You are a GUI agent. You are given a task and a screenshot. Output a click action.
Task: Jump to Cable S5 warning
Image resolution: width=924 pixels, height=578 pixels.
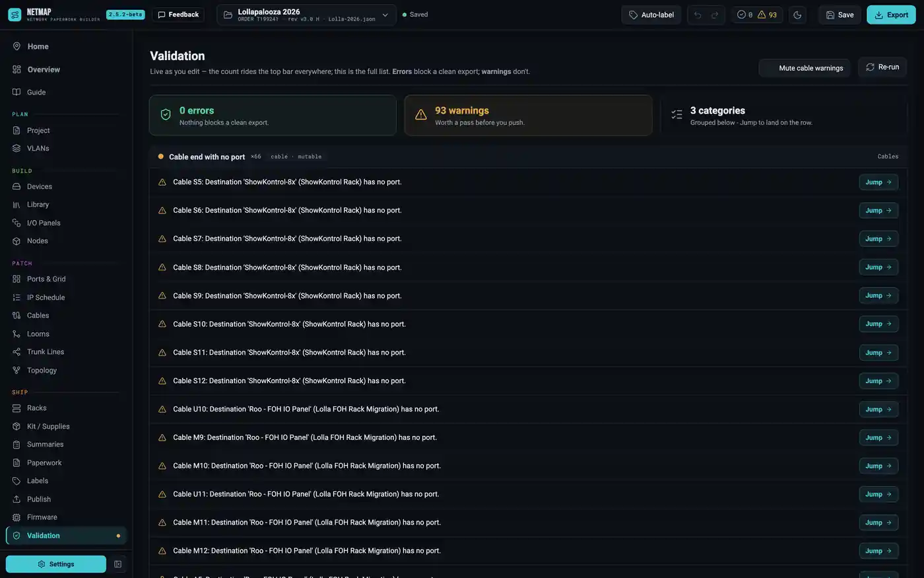(x=878, y=182)
